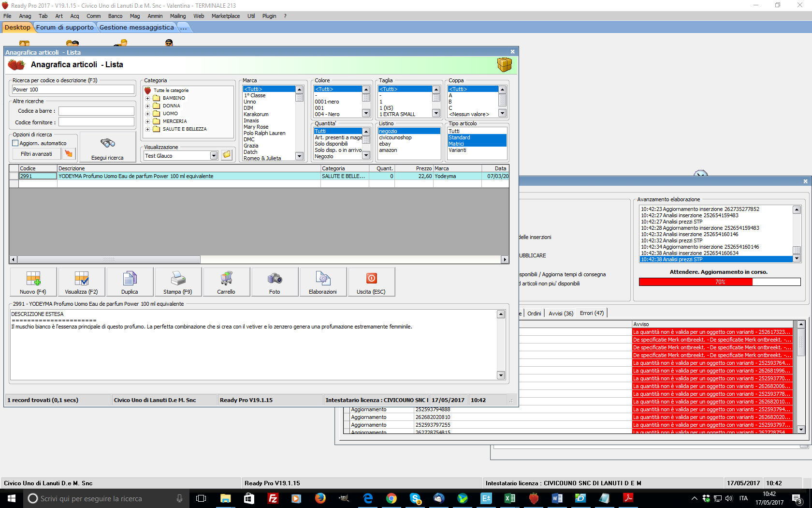Exit the list with Uscita (ESC)
Viewport: 812px width, 508px height.
click(371, 282)
